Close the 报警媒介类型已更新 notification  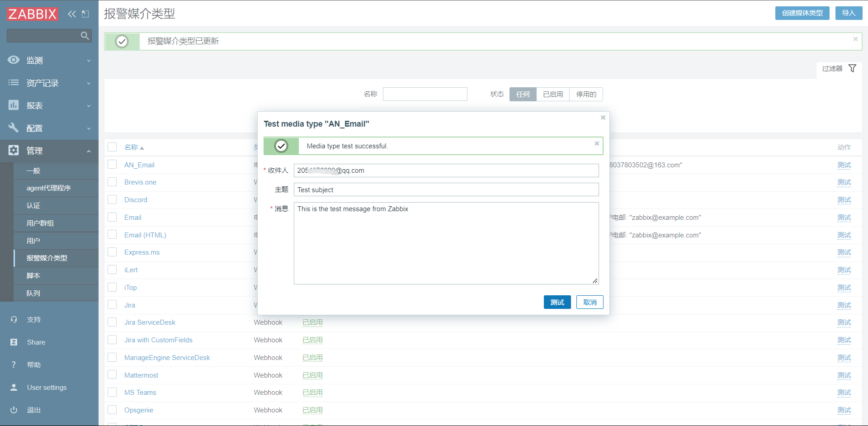click(x=855, y=39)
